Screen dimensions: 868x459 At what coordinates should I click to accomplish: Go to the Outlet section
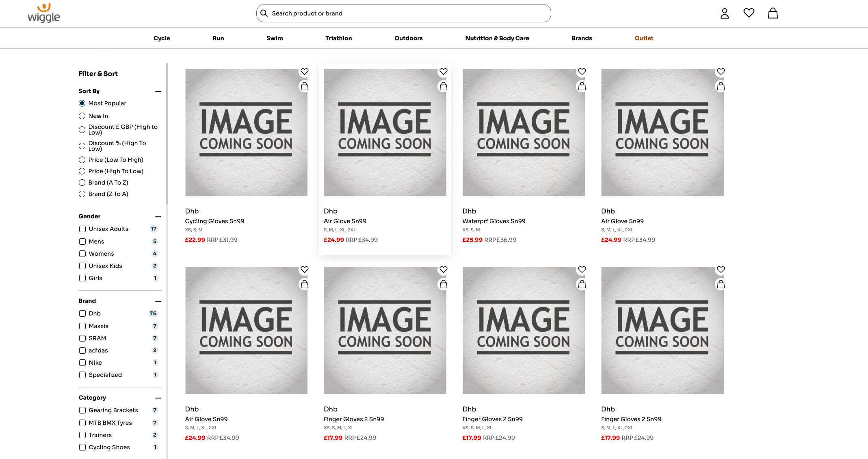pos(644,38)
